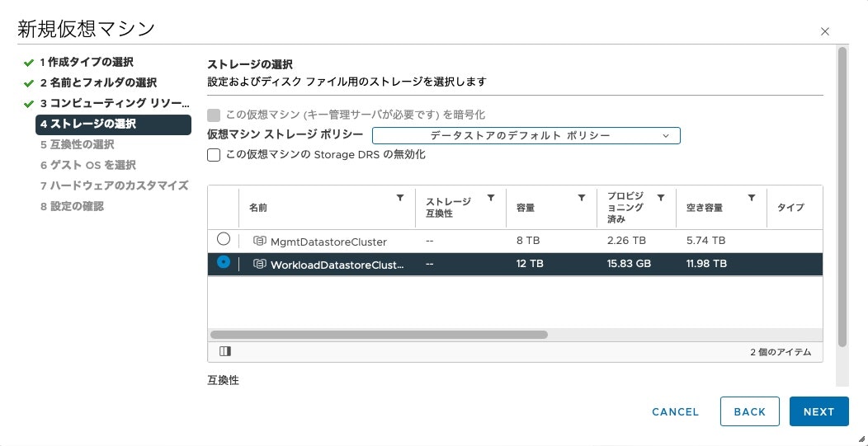Toggle the 仮想マシン暗号化 checkbox
The height and width of the screenshot is (446, 868).
(214, 115)
